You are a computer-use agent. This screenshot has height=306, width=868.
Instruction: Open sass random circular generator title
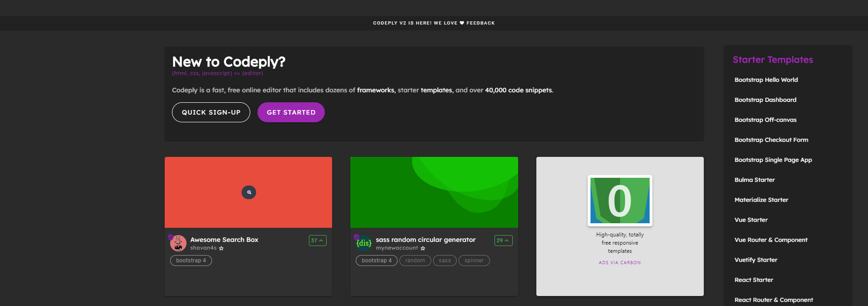coord(426,240)
